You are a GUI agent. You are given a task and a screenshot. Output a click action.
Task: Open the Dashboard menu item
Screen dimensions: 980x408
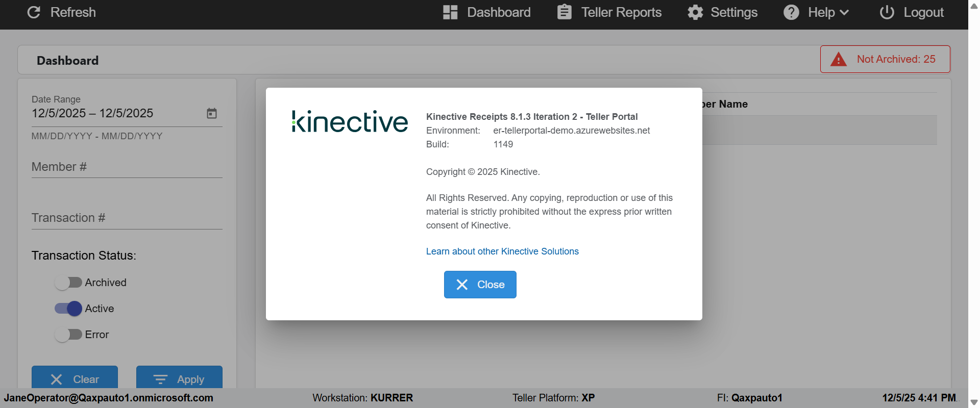tap(487, 12)
